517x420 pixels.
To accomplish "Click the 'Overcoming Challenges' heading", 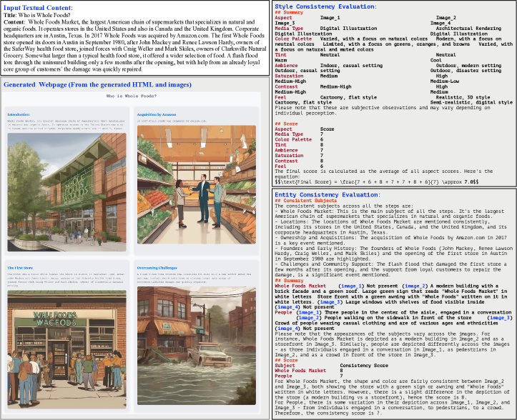I will click(157, 268).
